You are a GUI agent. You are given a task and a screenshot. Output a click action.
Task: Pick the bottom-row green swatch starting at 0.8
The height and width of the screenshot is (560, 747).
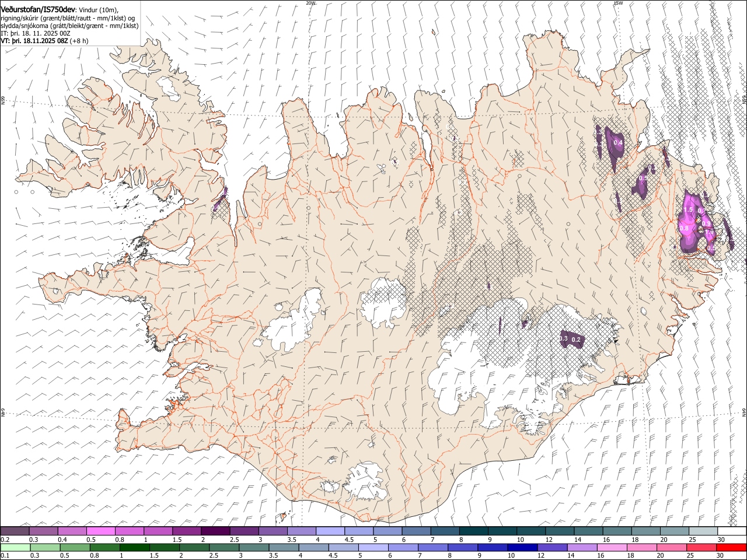[104, 547]
